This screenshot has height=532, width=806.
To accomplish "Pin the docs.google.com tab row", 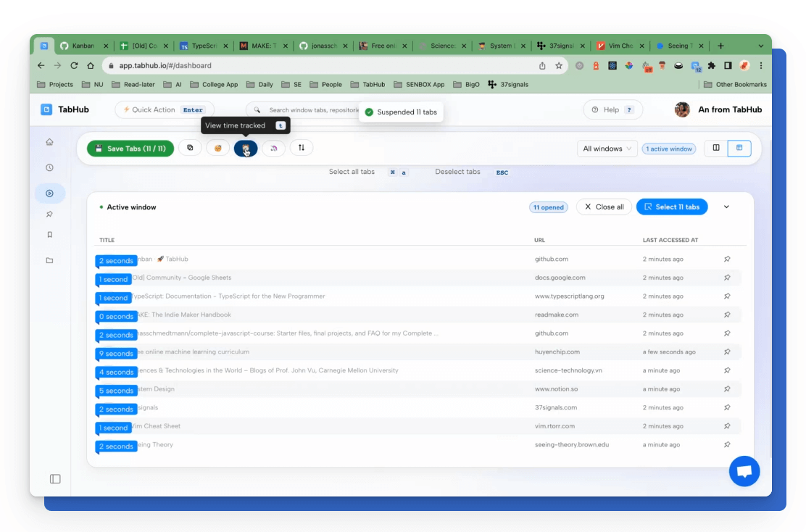I will (x=727, y=278).
